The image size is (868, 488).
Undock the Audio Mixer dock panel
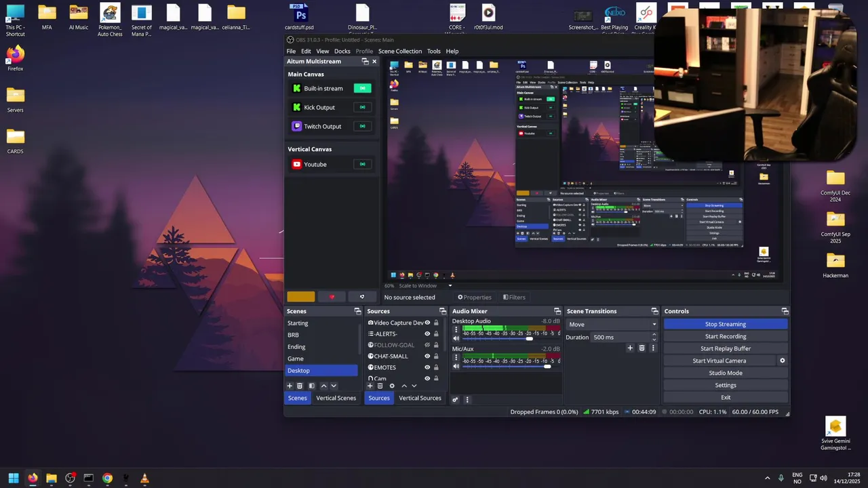click(557, 311)
